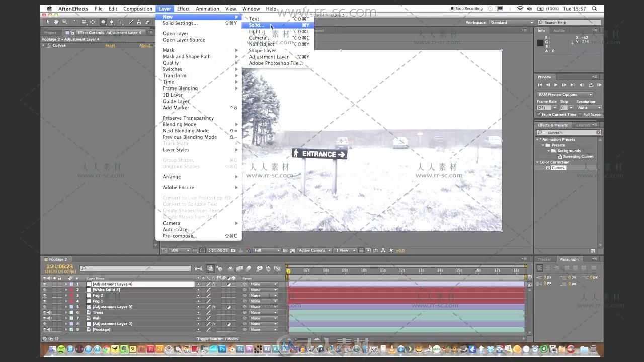The width and height of the screenshot is (644, 362).
Task: Open the viewer resolution Full dropdown
Action: (267, 250)
